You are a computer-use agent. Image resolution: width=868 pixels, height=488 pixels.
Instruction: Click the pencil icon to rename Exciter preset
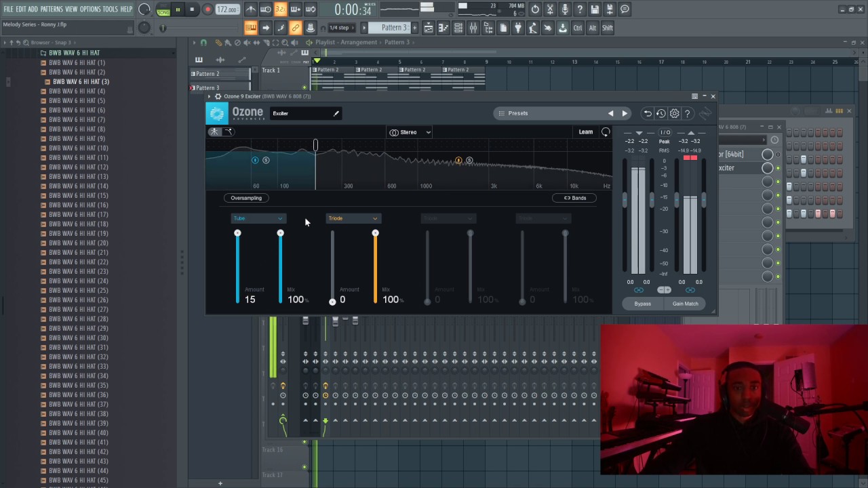(x=336, y=113)
